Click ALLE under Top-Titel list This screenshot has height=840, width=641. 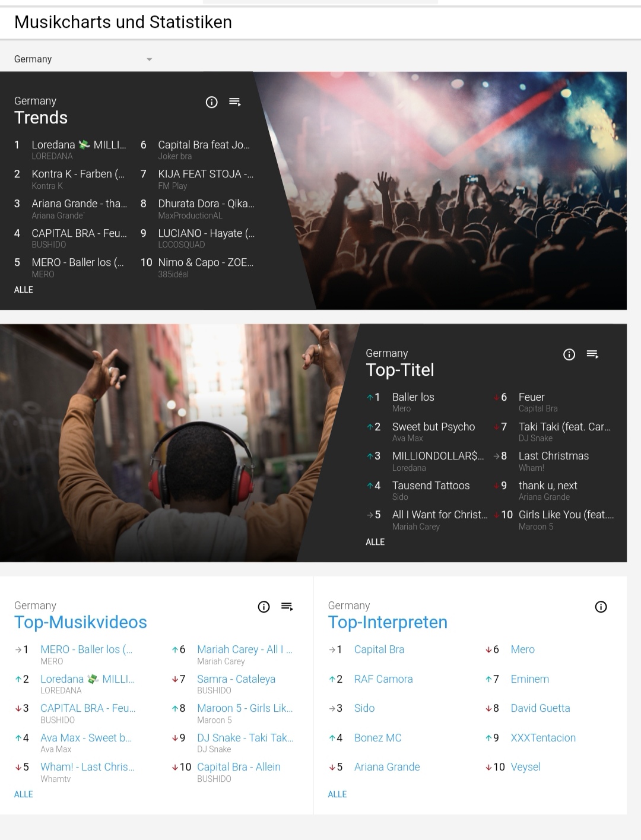375,542
